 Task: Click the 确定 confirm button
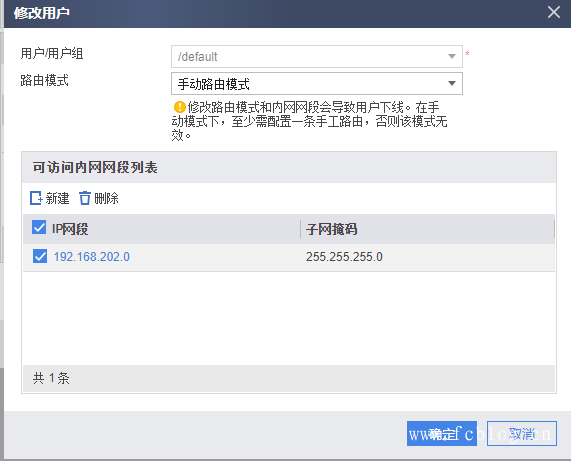442,433
